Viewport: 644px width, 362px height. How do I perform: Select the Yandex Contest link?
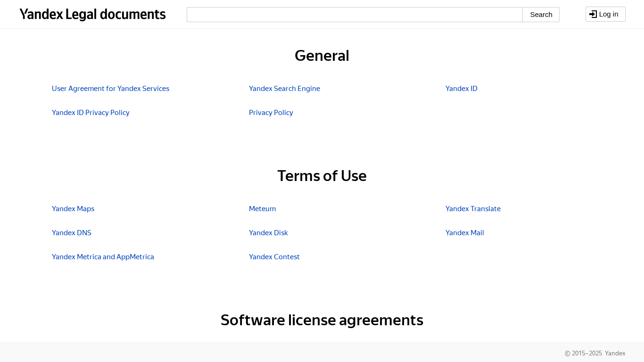pyautogui.click(x=274, y=257)
